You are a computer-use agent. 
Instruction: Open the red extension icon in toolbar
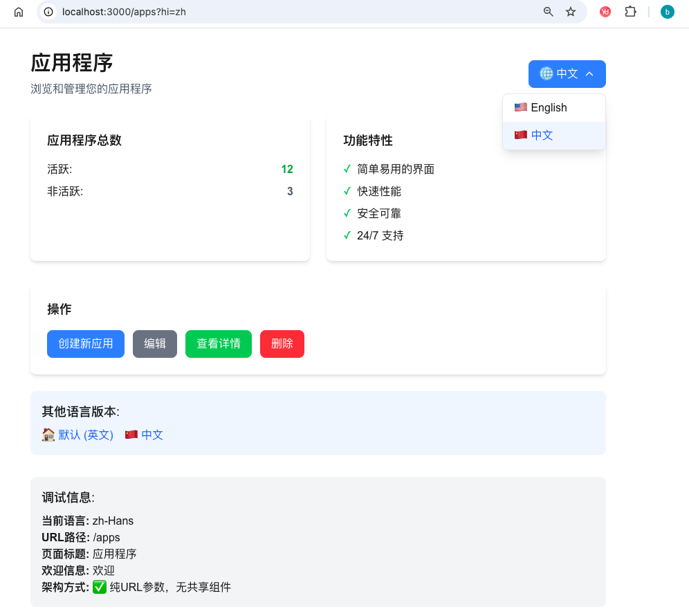(x=605, y=12)
